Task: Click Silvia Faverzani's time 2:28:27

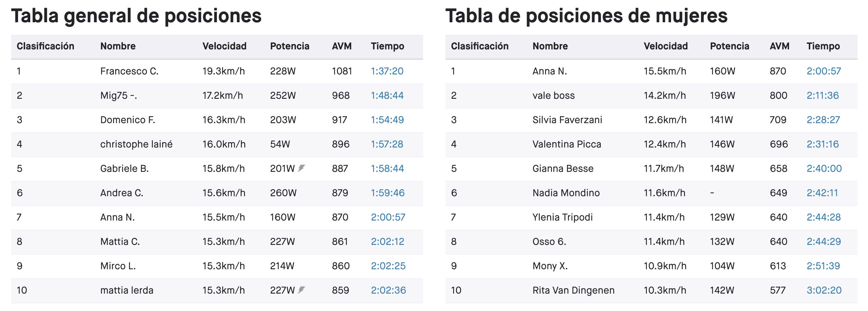Action: tap(823, 120)
